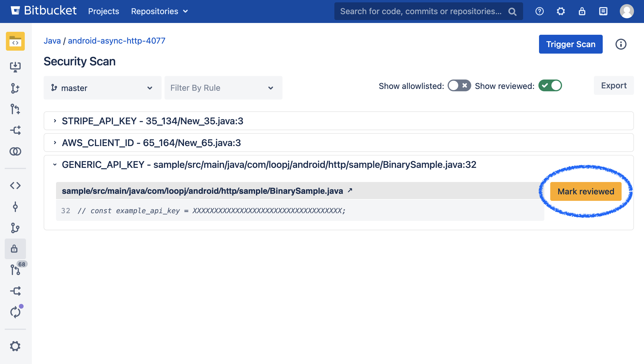Open external link icon next to BinarySample.java

point(350,191)
